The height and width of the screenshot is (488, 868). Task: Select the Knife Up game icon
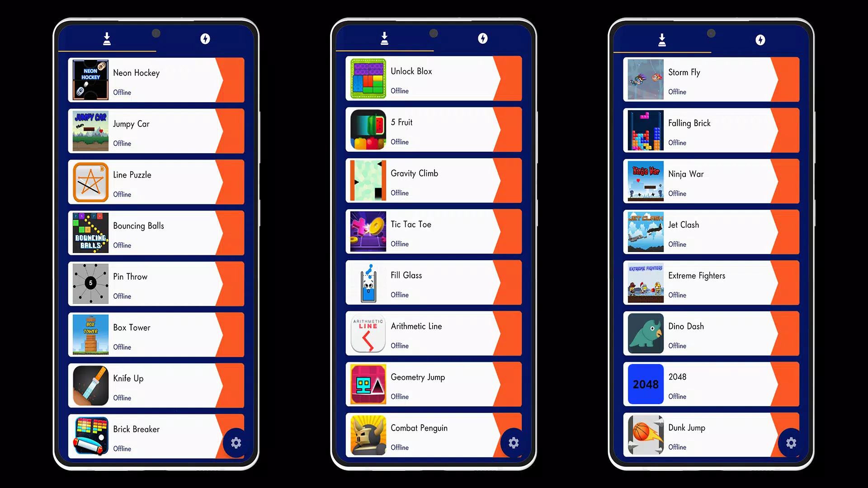90,385
